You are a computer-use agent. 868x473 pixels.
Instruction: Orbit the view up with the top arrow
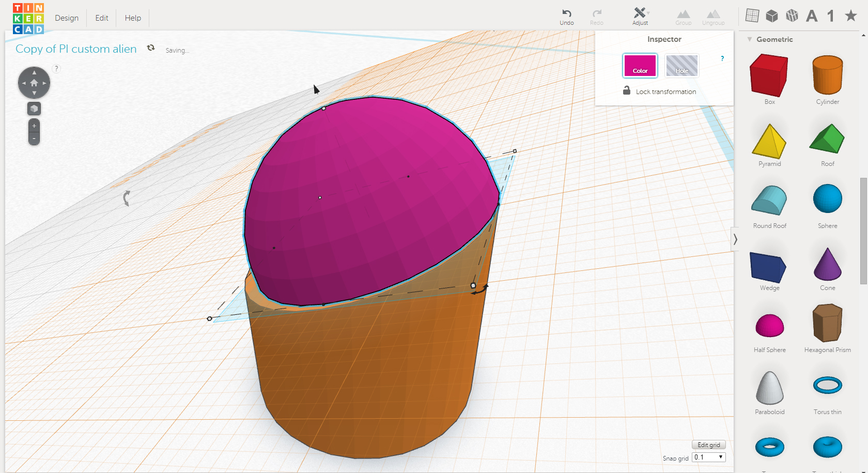pos(34,72)
